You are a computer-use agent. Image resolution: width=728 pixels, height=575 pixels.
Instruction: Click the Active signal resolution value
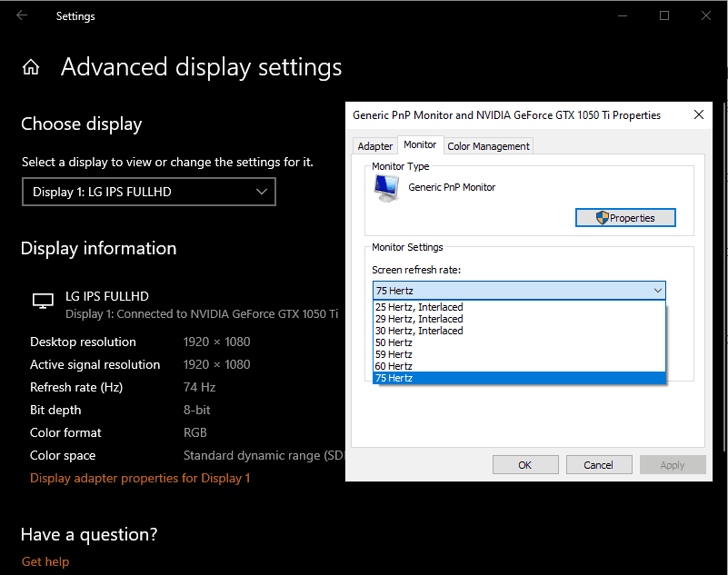(217, 364)
